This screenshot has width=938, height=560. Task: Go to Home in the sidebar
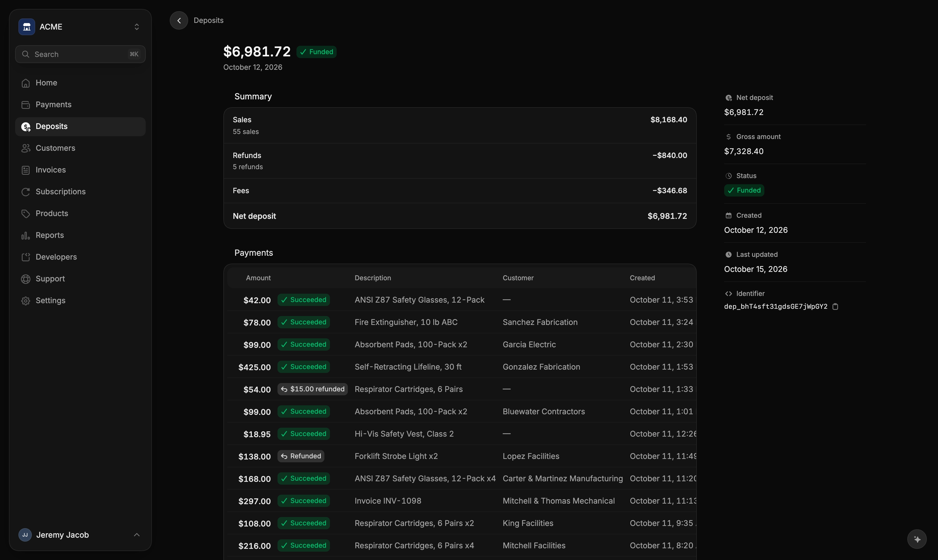[80, 83]
